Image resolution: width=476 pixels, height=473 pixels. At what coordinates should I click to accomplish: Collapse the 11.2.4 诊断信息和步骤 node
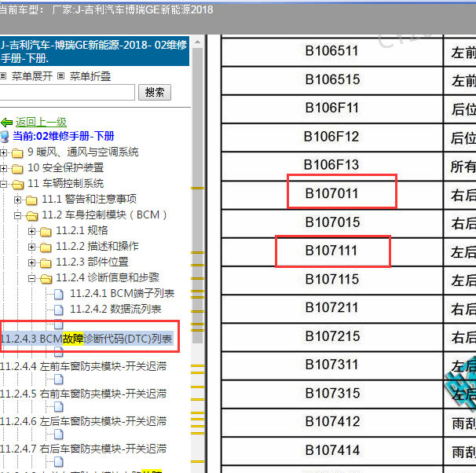pyautogui.click(x=31, y=278)
